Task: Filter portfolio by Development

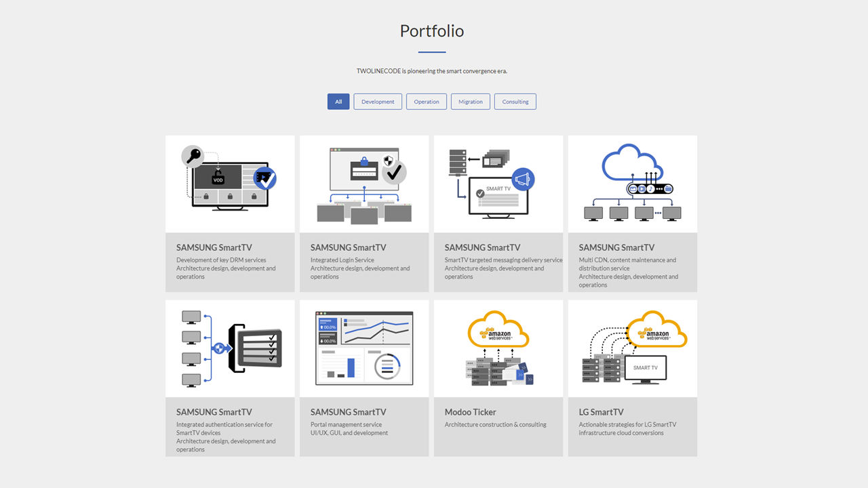Action: (x=378, y=102)
